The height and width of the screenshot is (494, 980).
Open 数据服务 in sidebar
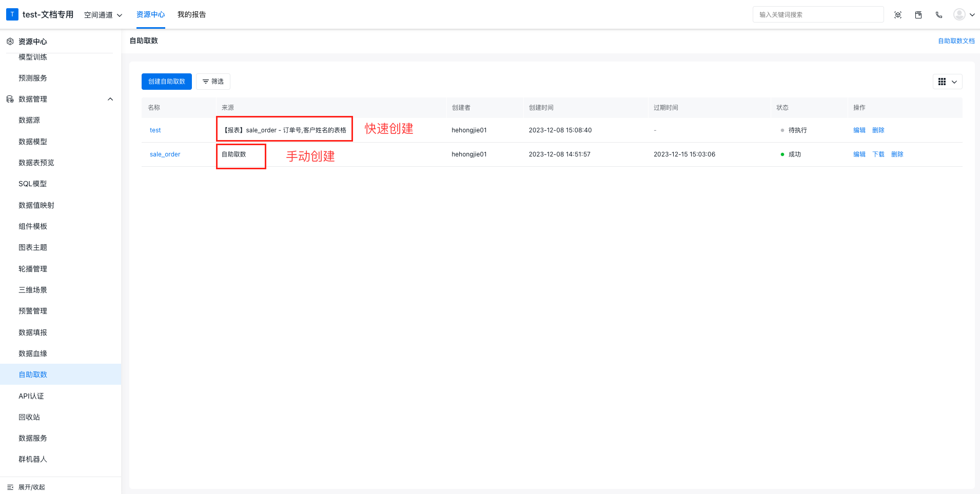click(33, 438)
